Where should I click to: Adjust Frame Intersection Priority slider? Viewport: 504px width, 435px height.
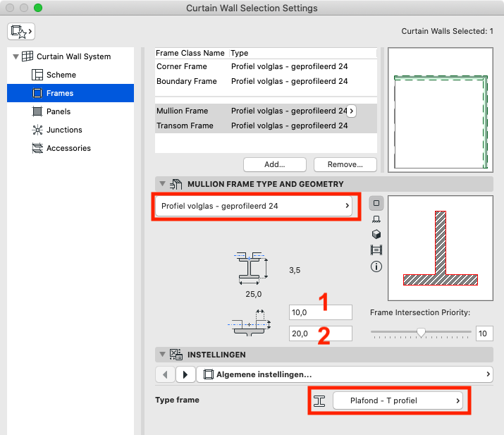pyautogui.click(x=421, y=333)
